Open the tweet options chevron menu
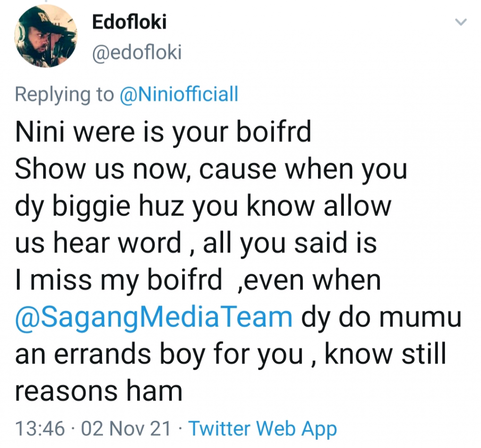 [x=461, y=22]
